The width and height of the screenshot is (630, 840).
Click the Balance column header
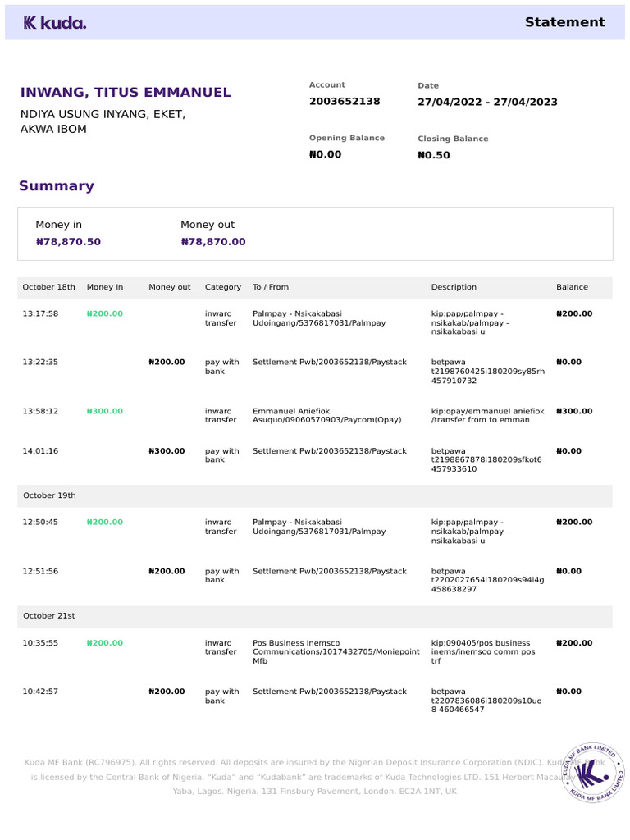(x=572, y=287)
